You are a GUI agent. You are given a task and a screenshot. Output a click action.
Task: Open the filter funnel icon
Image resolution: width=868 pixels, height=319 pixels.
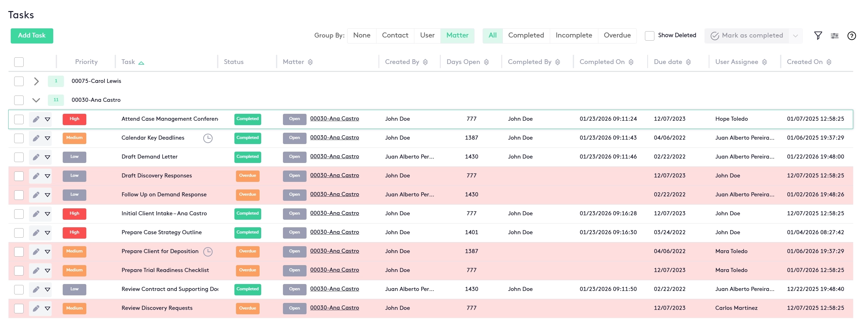point(818,35)
